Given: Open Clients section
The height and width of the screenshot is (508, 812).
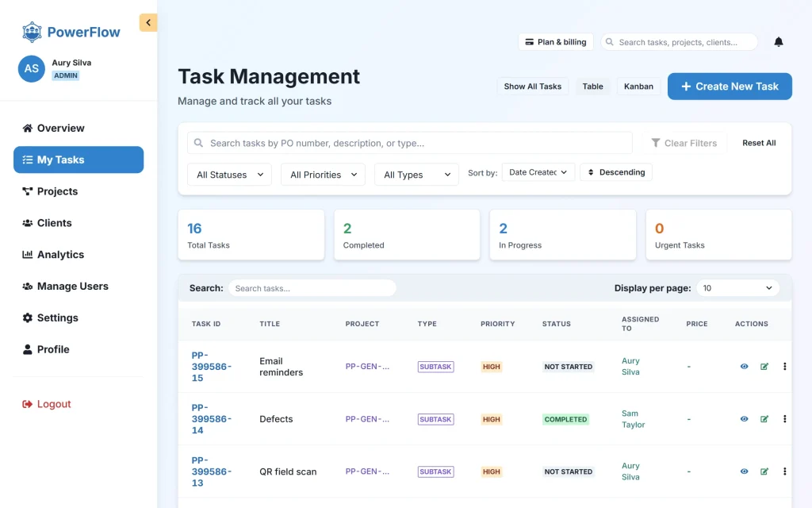Looking at the screenshot, I should pos(79,223).
